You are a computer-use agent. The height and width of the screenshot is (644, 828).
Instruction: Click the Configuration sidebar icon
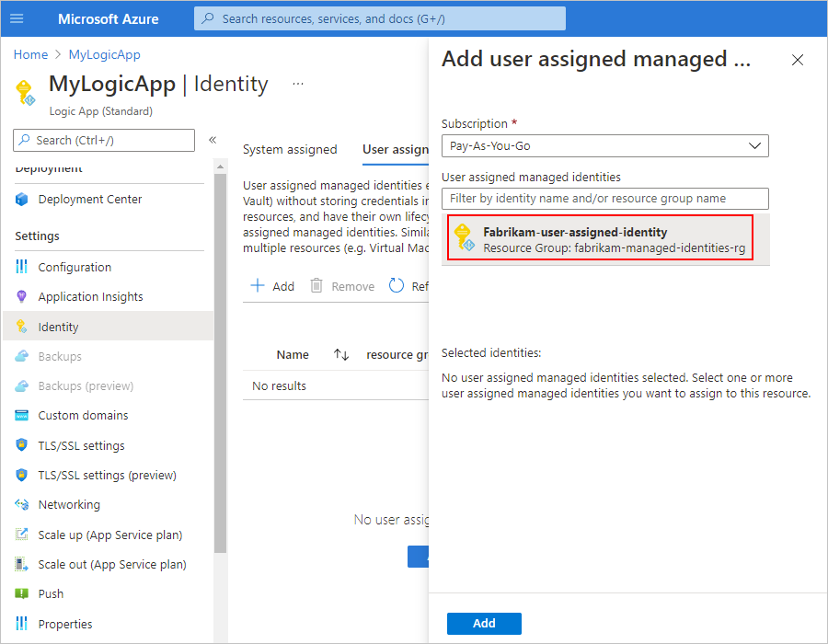22,267
